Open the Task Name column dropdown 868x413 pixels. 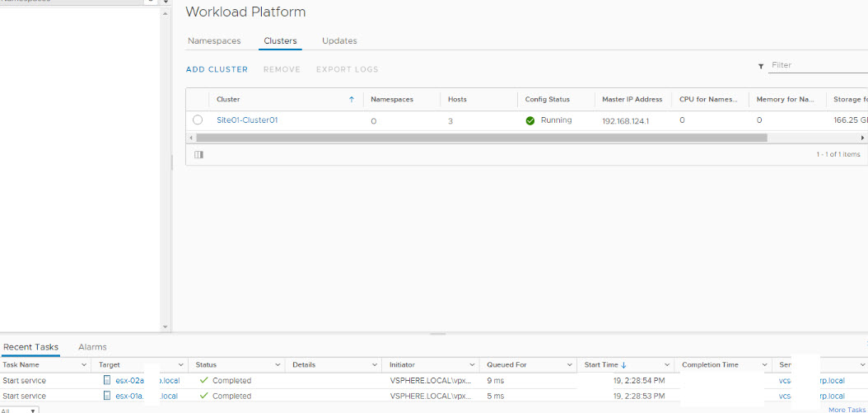click(83, 365)
